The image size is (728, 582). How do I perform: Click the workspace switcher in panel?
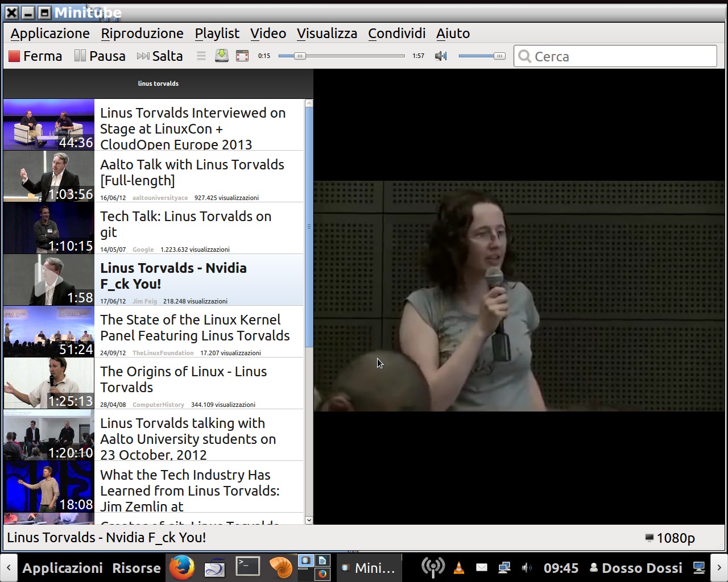pos(315,567)
